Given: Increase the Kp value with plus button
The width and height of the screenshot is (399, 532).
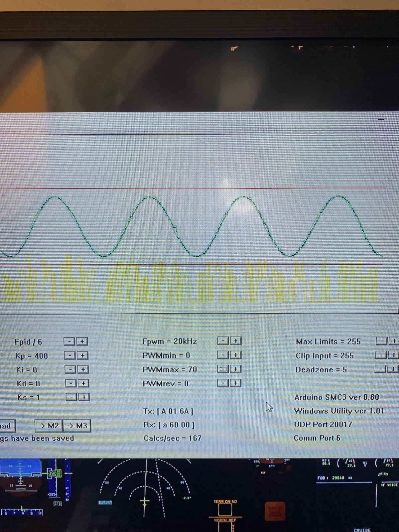Looking at the screenshot, I should (x=82, y=355).
